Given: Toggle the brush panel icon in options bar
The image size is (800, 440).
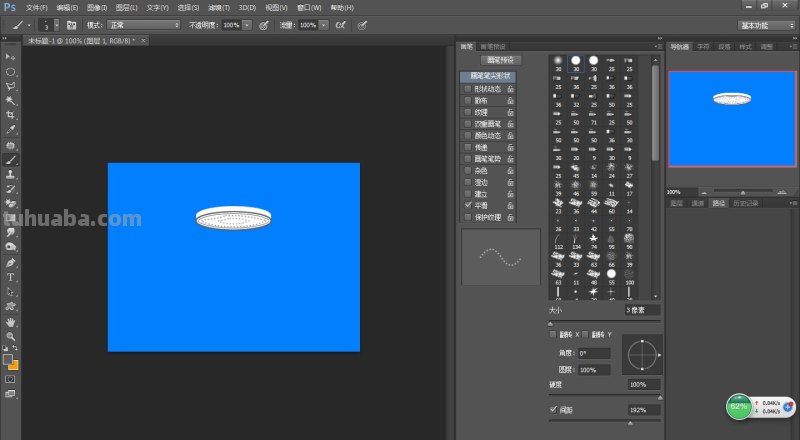Looking at the screenshot, I should [71, 23].
